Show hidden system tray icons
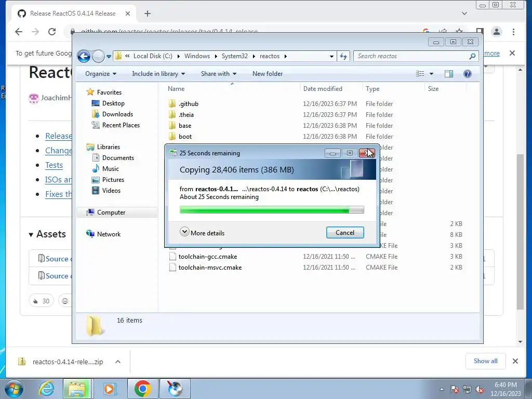Image resolution: width=532 pixels, height=399 pixels. [442, 389]
